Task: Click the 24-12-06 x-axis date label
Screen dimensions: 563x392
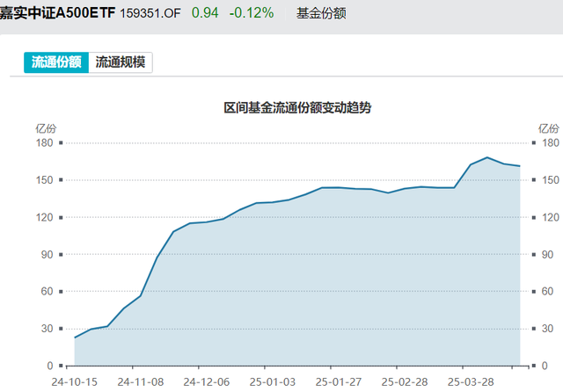Action: [x=207, y=382]
